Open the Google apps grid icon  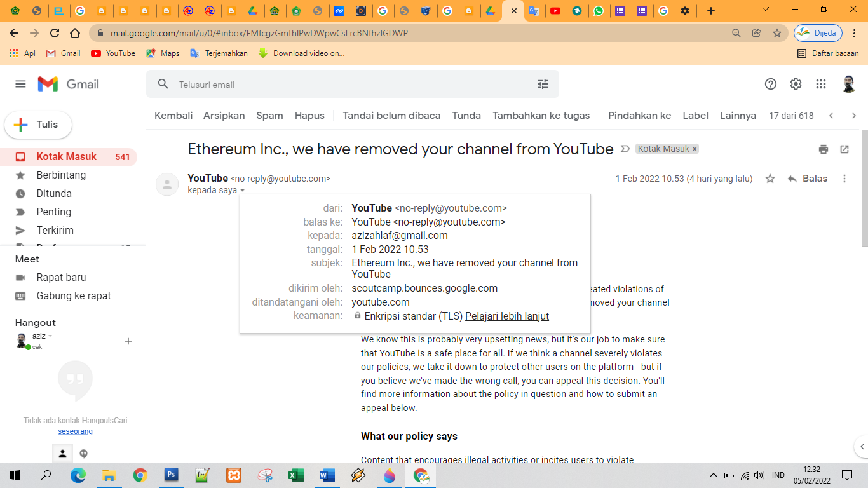coord(821,84)
